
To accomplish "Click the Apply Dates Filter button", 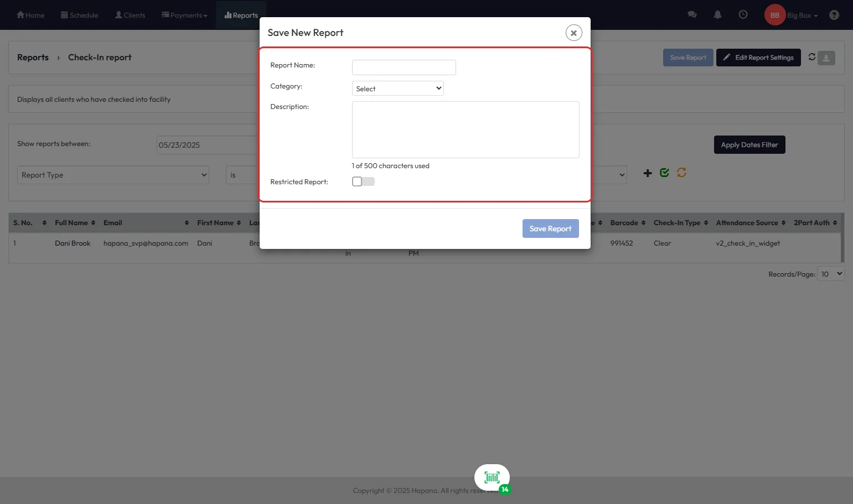I will (x=749, y=145).
